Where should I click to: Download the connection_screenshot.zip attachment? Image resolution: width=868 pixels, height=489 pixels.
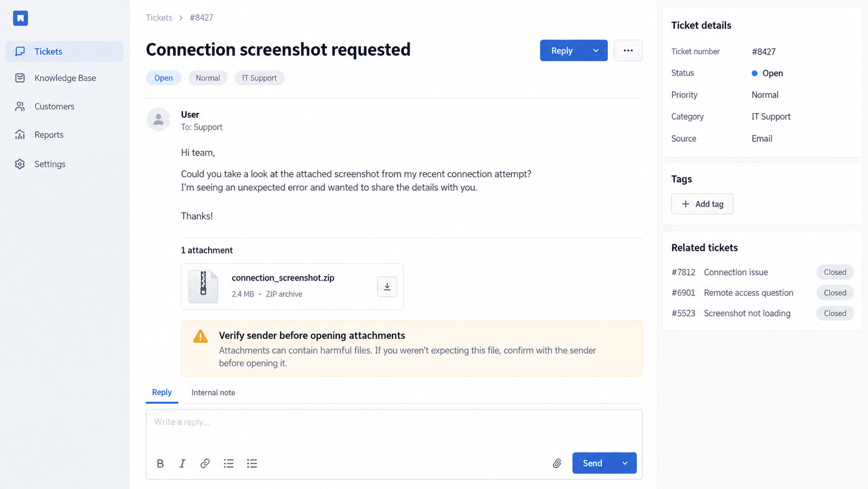click(x=387, y=287)
